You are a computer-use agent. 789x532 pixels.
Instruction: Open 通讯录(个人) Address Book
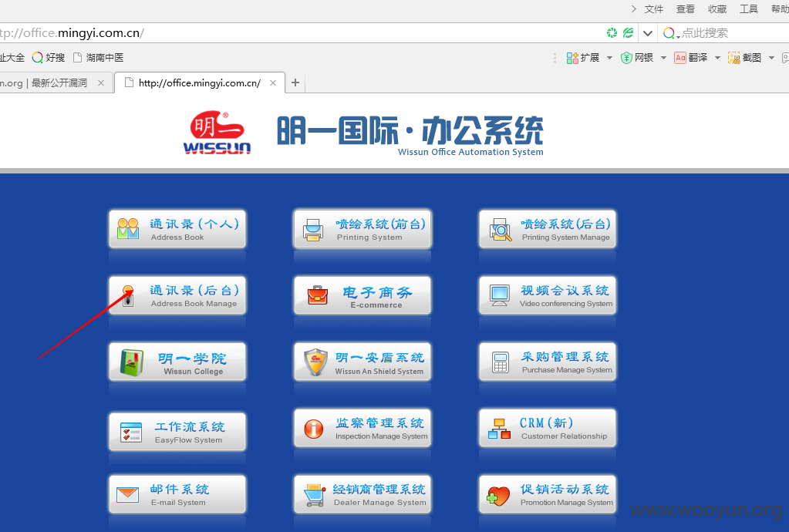[x=177, y=229]
